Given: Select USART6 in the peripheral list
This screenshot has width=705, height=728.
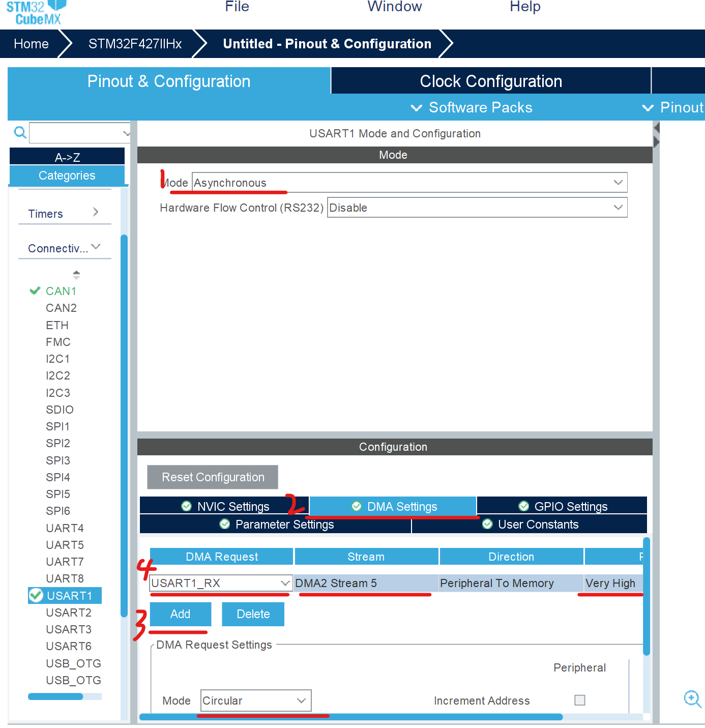Looking at the screenshot, I should point(69,646).
